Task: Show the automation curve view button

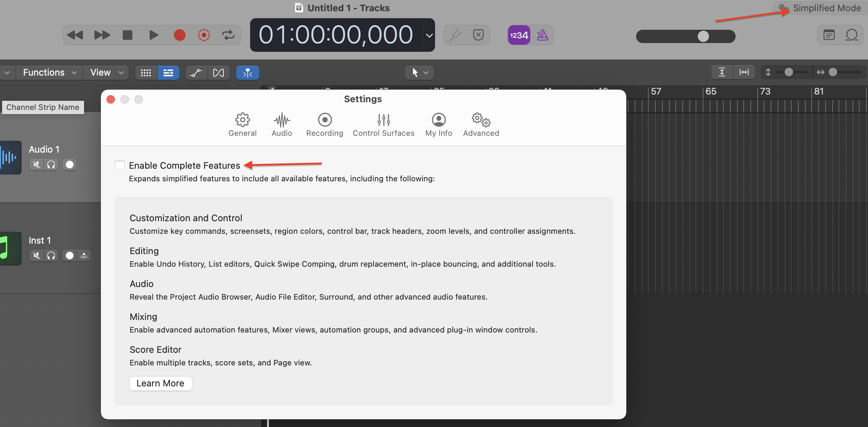Action: click(x=196, y=73)
